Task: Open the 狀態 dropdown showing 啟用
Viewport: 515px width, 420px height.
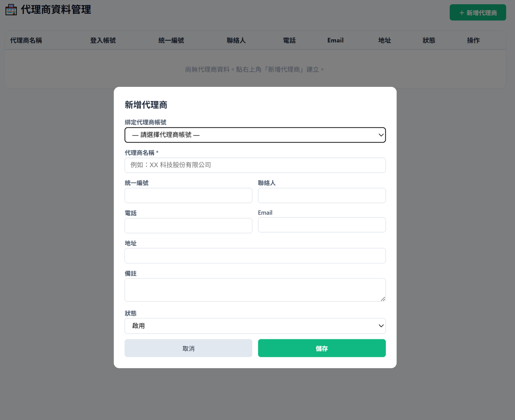Action: point(255,326)
